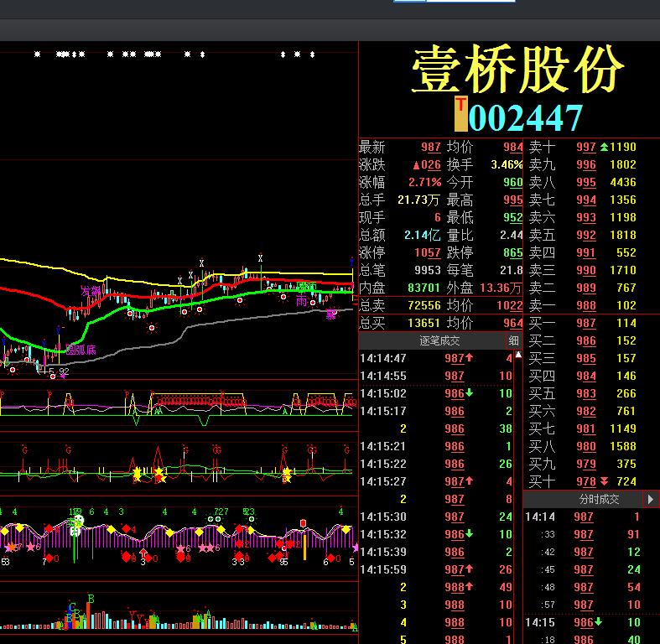660x644 pixels.
Task: Click the tick trade at 14:15:02
Action: pos(436,393)
